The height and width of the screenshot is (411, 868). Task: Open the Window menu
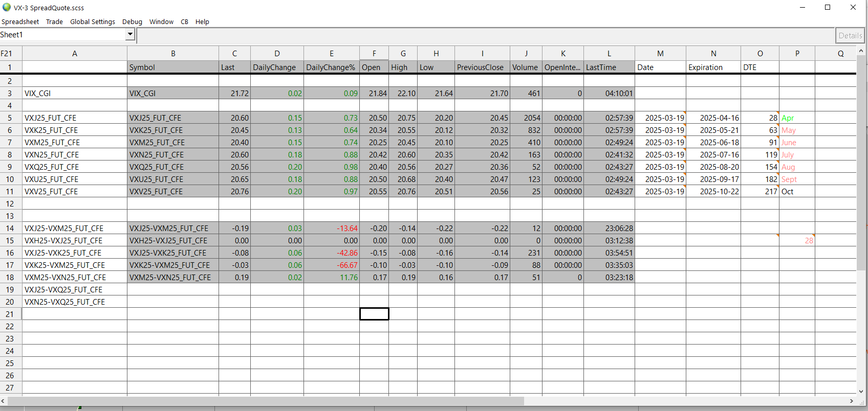click(161, 21)
